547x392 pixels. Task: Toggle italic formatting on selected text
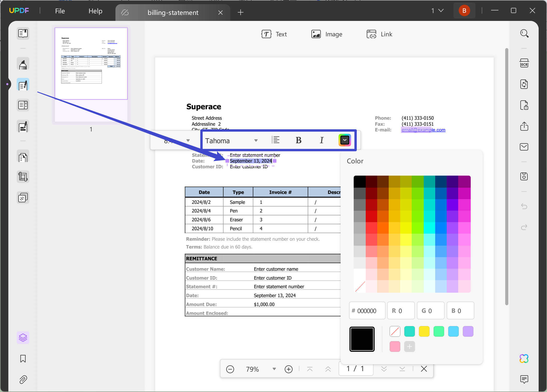[x=322, y=140]
